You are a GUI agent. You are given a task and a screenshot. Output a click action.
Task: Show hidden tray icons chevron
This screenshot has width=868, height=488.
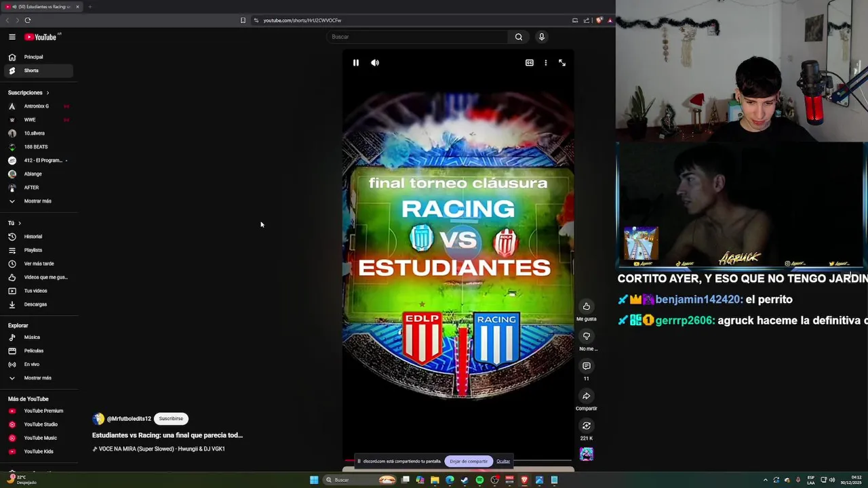[x=766, y=480]
